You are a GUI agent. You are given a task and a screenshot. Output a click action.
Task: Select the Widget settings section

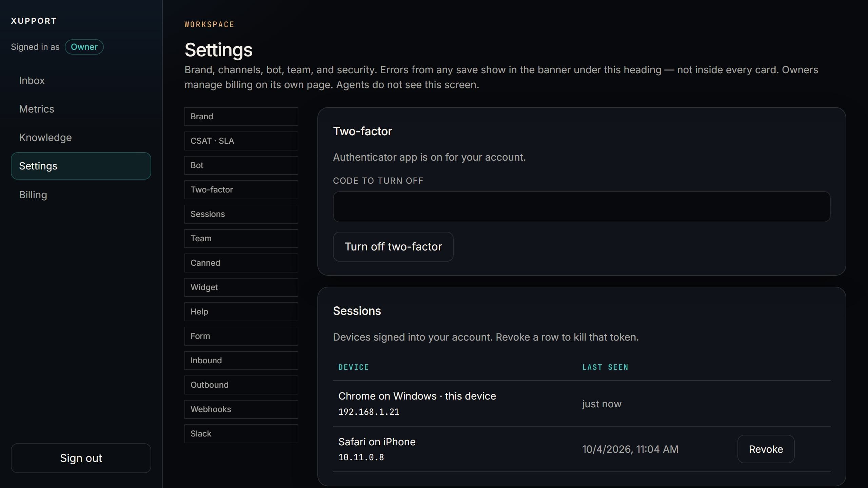tap(241, 287)
